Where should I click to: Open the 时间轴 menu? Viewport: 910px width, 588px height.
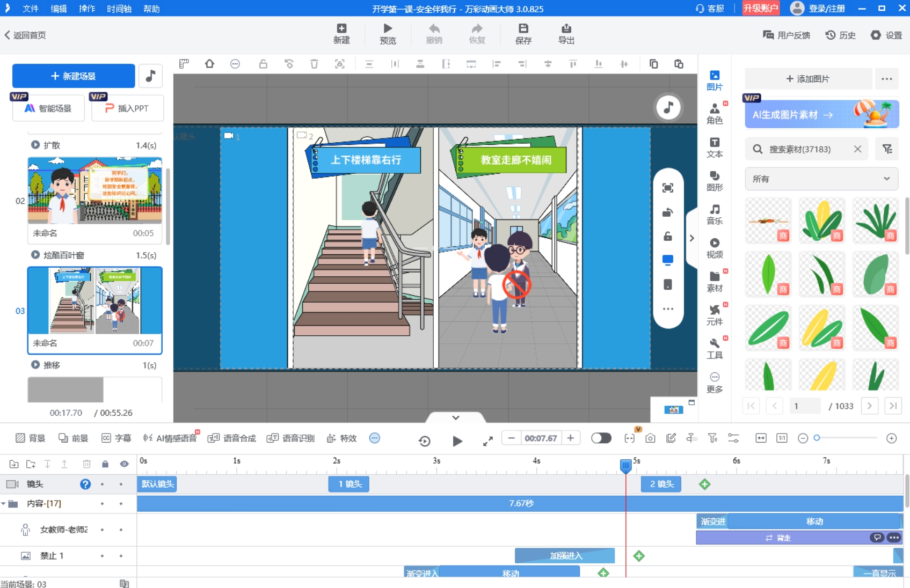[x=119, y=9]
